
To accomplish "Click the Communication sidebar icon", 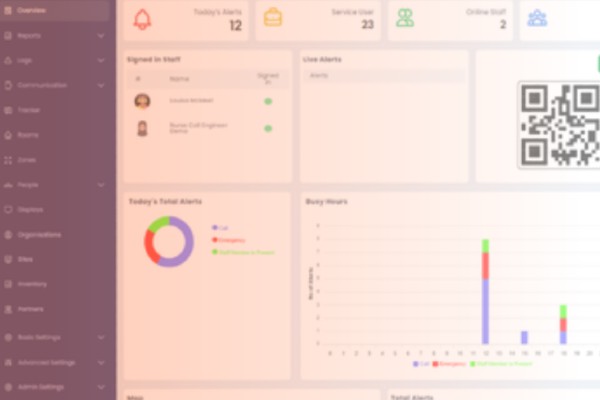I will pos(8,85).
